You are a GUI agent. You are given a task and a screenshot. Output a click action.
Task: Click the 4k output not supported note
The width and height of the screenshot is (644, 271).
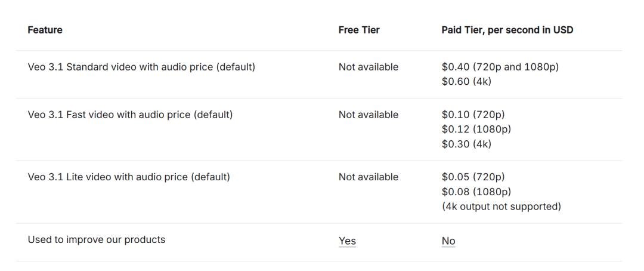click(501, 207)
